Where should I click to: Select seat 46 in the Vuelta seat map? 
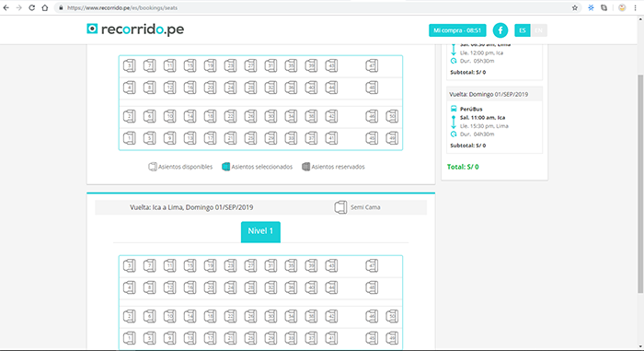(372, 316)
